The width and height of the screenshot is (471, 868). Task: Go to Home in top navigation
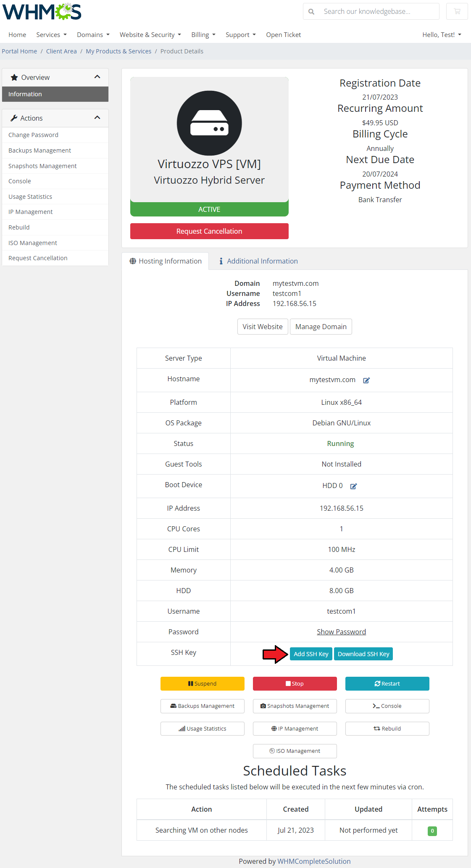pyautogui.click(x=17, y=34)
